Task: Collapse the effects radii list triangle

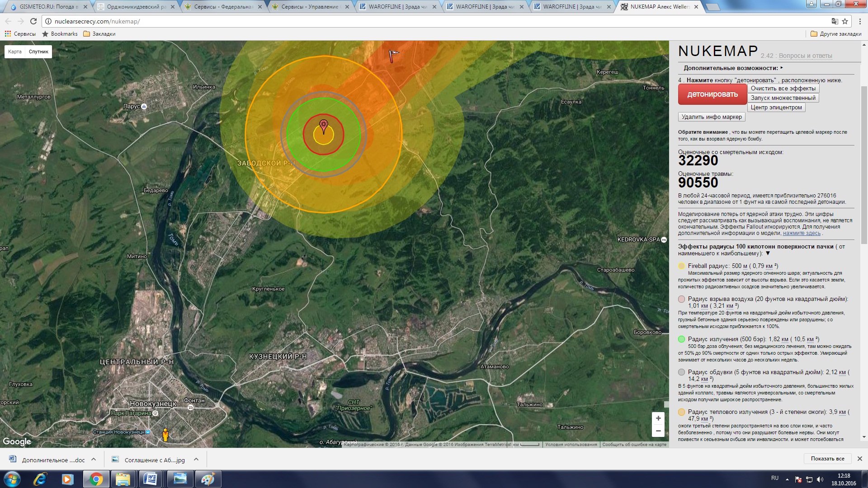Action: tap(768, 253)
